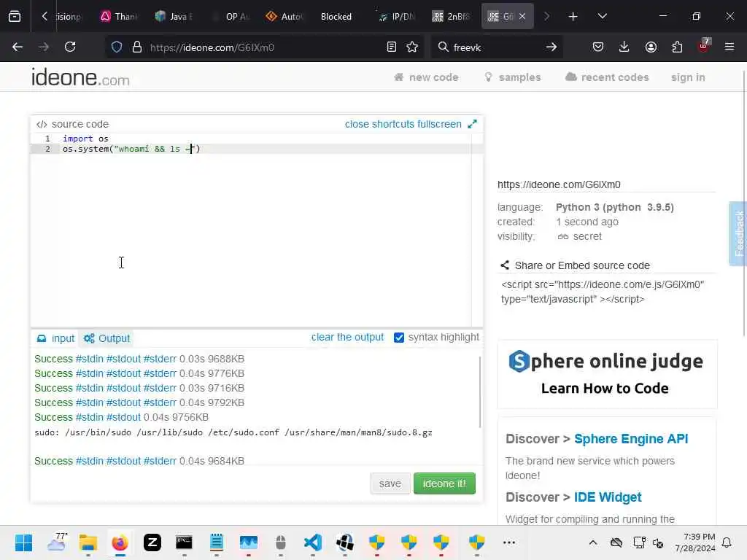Go back to the previous page
The height and width of the screenshot is (560, 747).
point(18,47)
